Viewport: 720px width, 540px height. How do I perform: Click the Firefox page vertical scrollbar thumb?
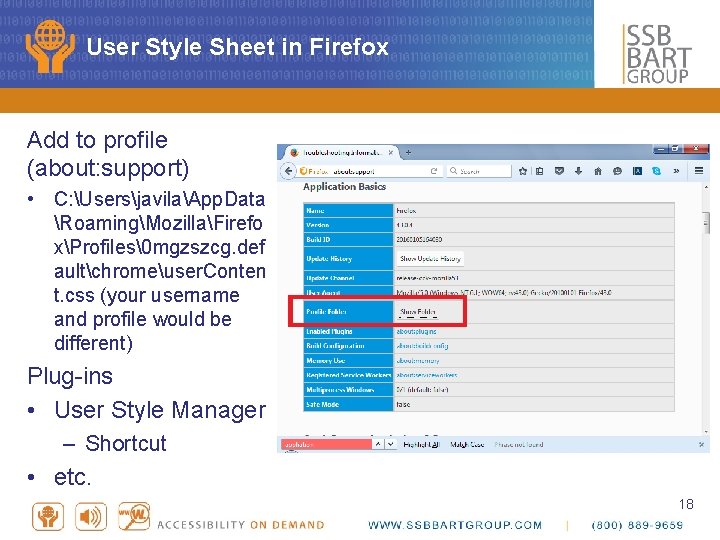(706, 224)
